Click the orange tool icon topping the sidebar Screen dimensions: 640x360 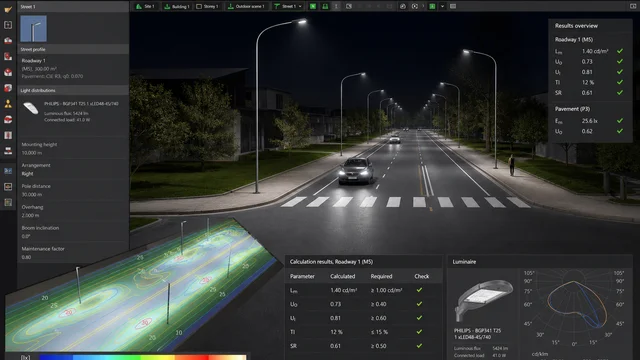8,9
